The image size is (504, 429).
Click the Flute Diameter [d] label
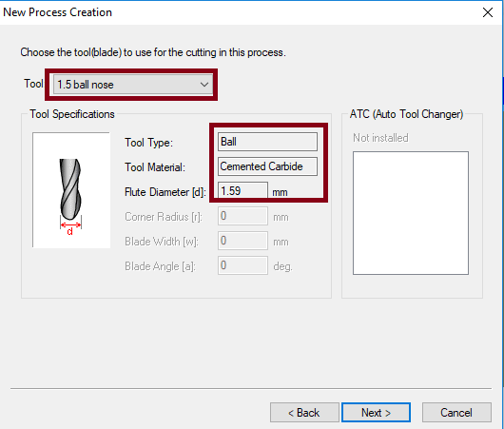165,192
